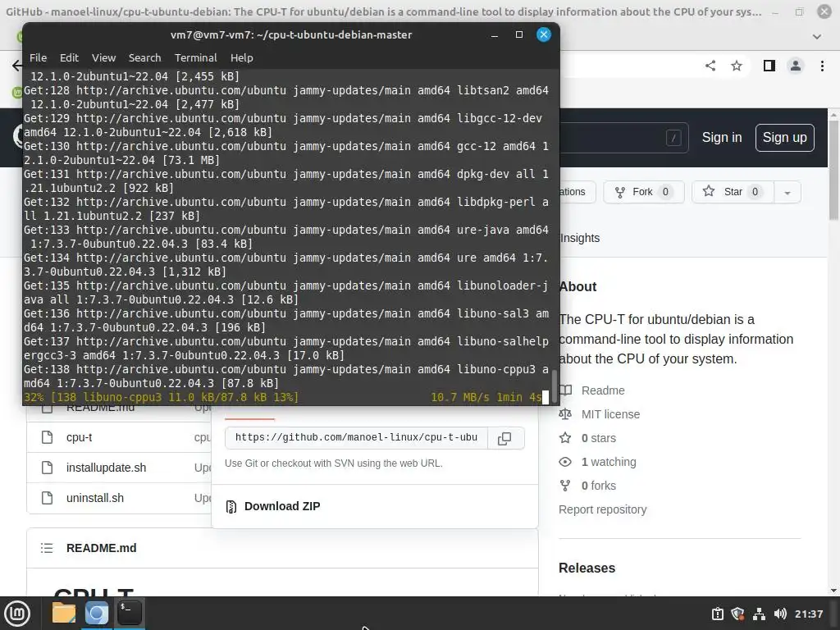840x630 pixels.
Task: Open the Files manager from taskbar
Action: coord(64,614)
